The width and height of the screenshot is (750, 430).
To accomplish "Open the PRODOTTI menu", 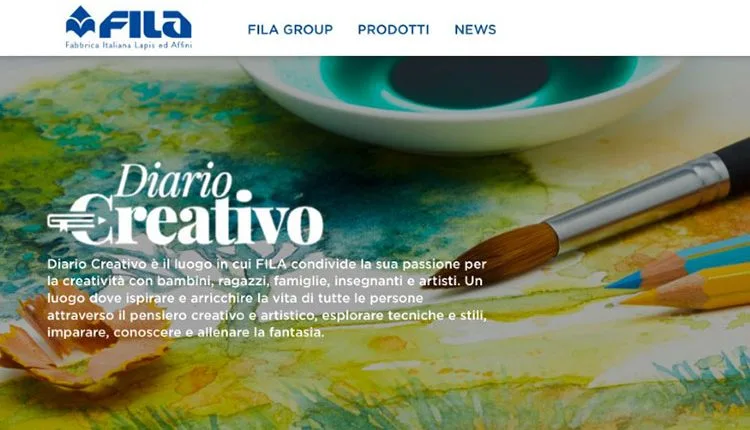I will tap(393, 30).
